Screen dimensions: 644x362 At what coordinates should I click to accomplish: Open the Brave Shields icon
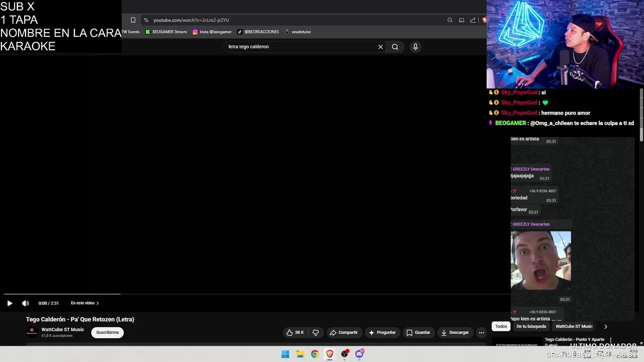pos(484,20)
